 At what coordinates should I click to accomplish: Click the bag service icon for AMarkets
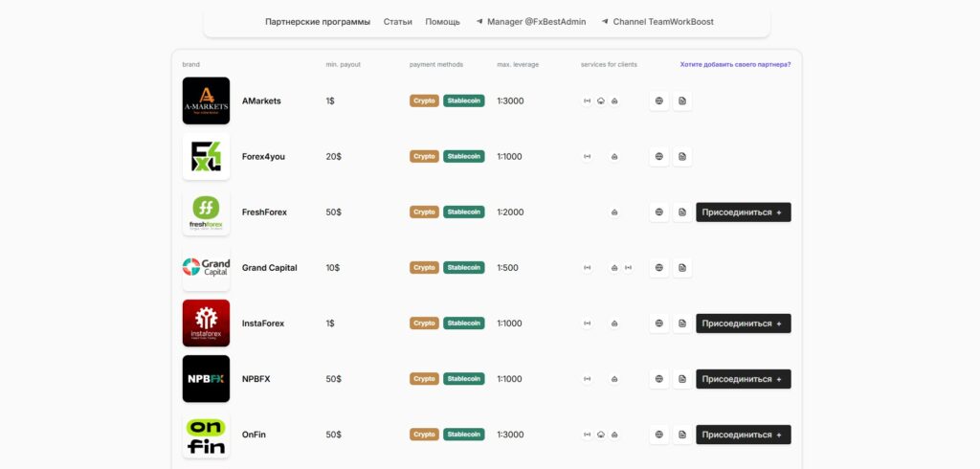pyautogui.click(x=614, y=100)
